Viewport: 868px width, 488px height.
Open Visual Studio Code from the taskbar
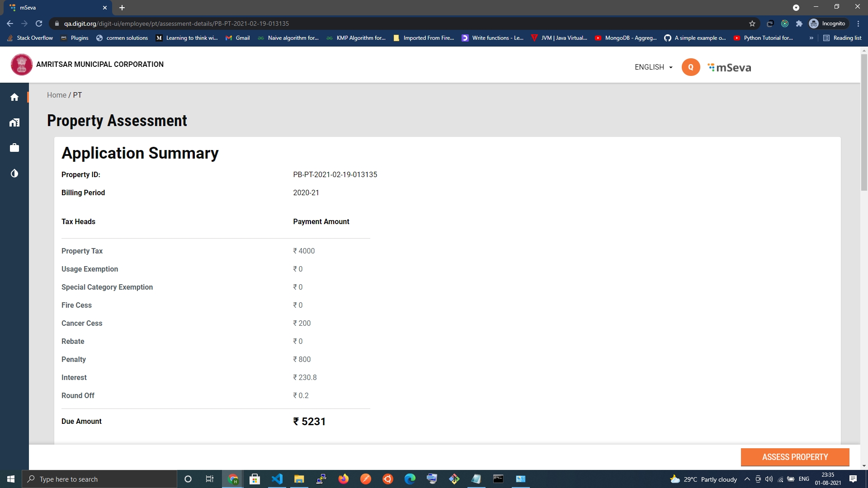[277, 479]
